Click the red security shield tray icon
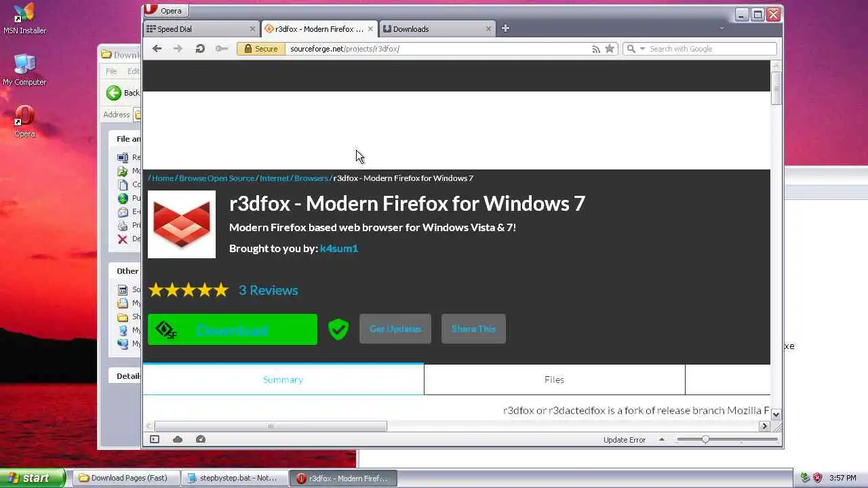Image resolution: width=868 pixels, height=488 pixels. [x=817, y=478]
